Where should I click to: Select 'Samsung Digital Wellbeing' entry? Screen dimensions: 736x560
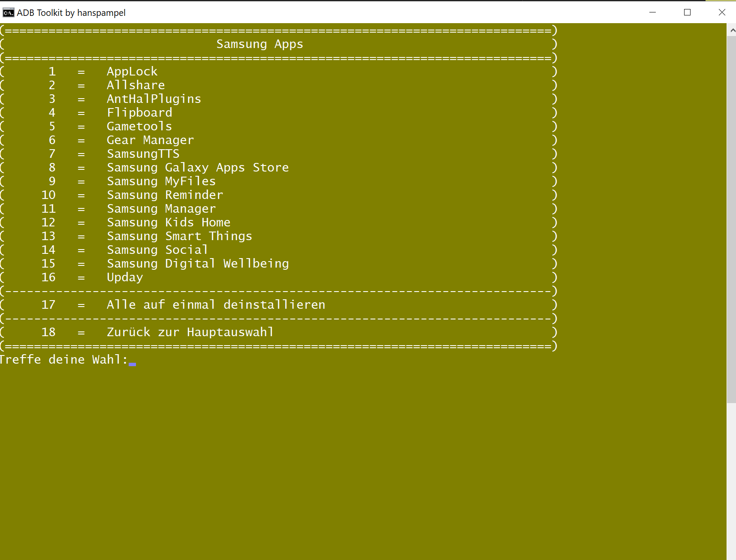point(198,264)
